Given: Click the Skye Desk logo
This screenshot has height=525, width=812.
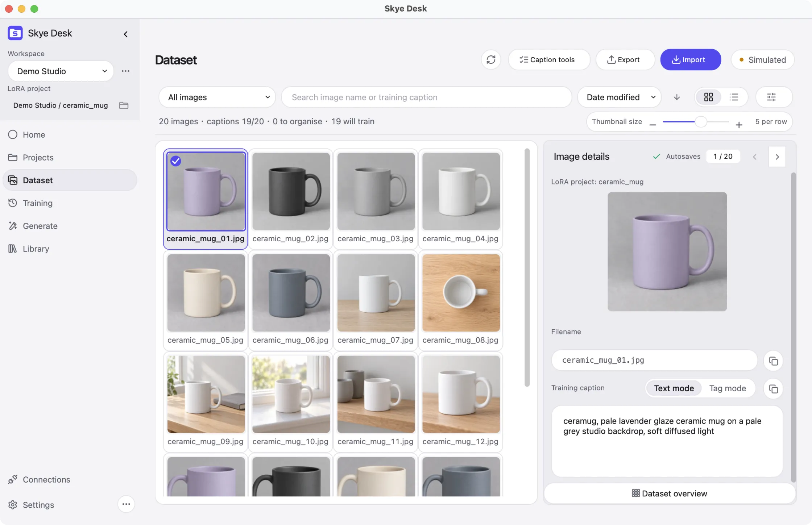Looking at the screenshot, I should 15,33.
